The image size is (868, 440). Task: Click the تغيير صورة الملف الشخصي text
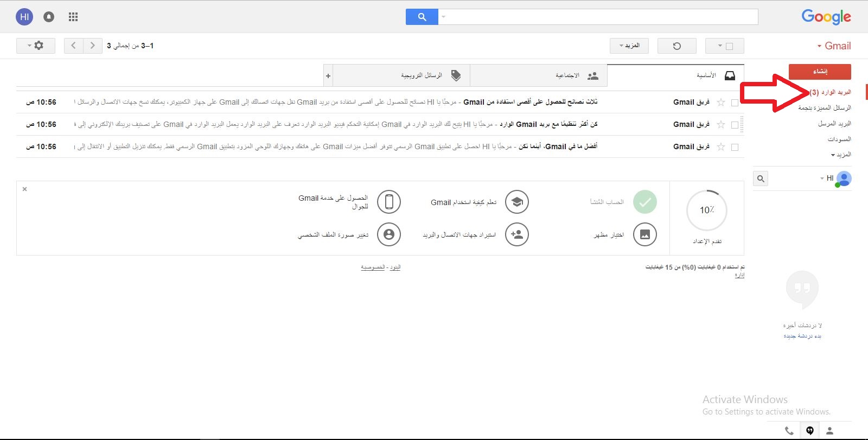(333, 235)
